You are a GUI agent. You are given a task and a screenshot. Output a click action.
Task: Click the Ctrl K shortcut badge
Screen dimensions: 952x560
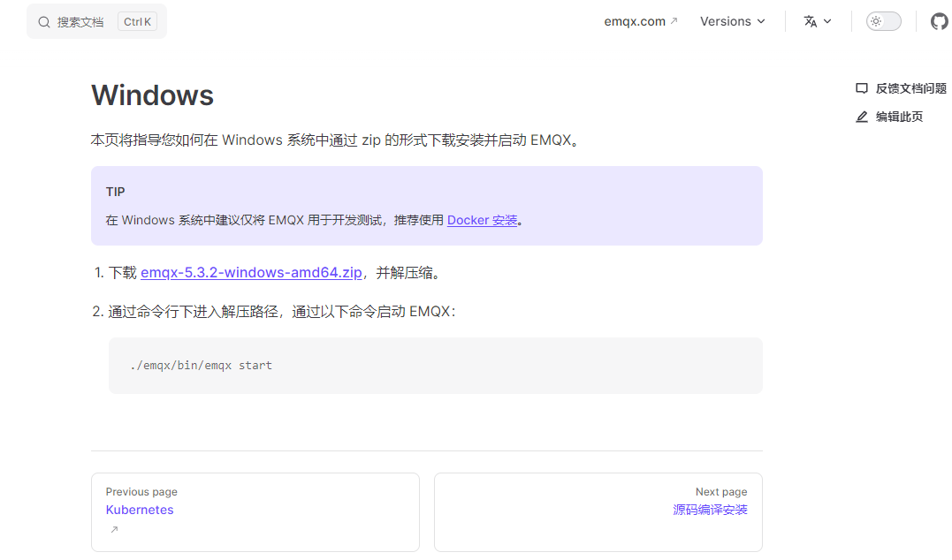(x=137, y=22)
